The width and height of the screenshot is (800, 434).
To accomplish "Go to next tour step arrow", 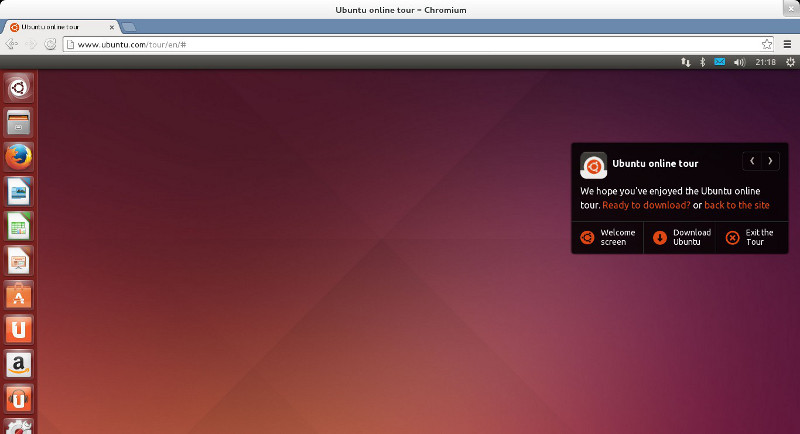I will 770,161.
